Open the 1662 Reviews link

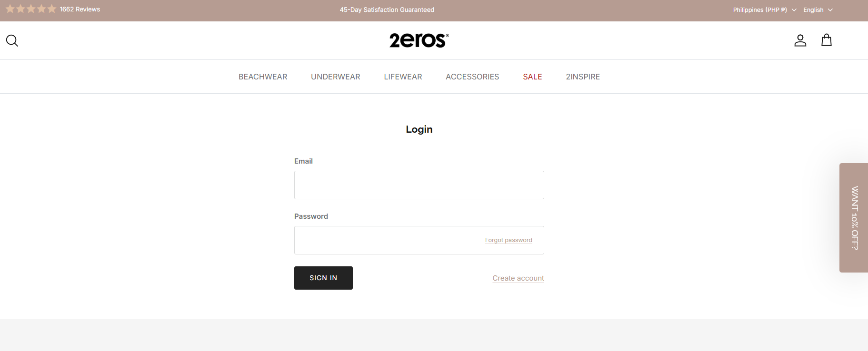click(x=80, y=9)
